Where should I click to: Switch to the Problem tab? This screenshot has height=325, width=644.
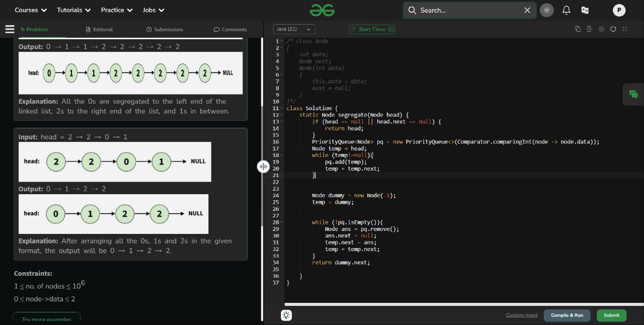(34, 29)
